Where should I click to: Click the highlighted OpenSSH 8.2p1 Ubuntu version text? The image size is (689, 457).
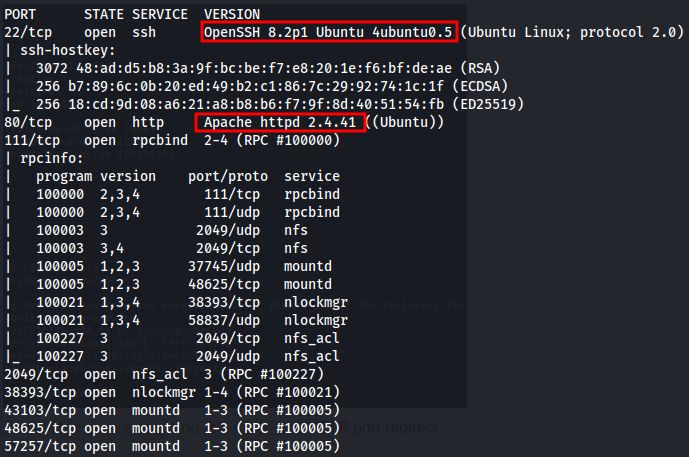tap(329, 32)
